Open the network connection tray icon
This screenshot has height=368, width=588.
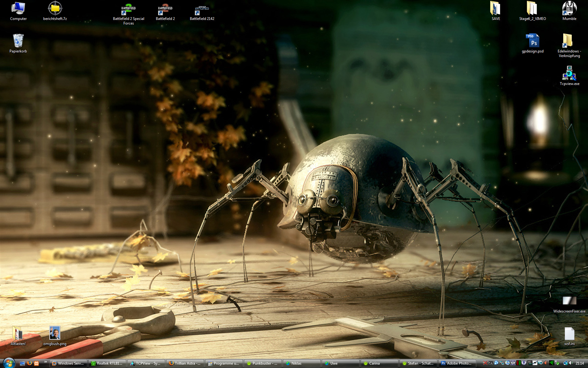coord(566,363)
